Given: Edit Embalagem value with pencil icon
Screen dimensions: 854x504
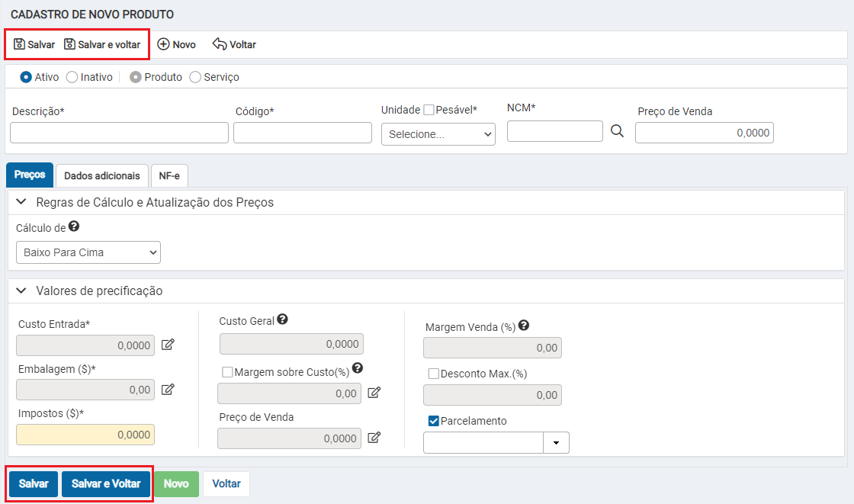Looking at the screenshot, I should click(168, 389).
